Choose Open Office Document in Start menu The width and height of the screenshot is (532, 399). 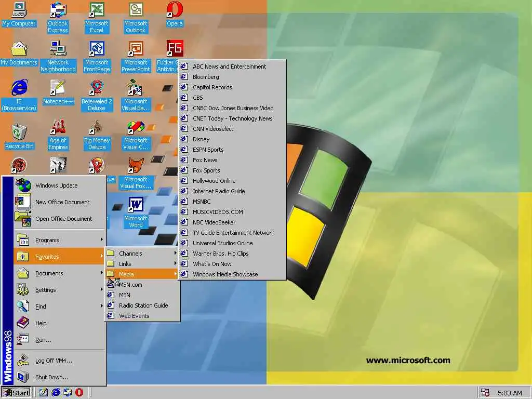[60, 219]
